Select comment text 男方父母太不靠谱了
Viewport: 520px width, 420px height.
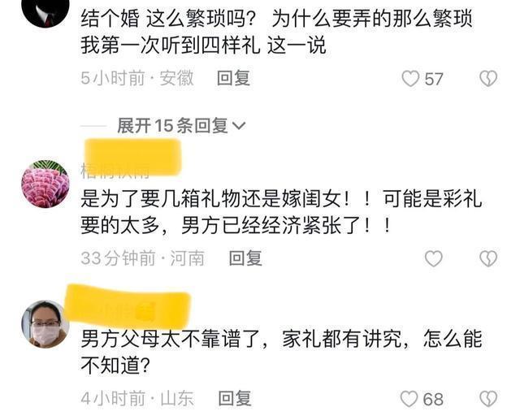tap(171, 340)
